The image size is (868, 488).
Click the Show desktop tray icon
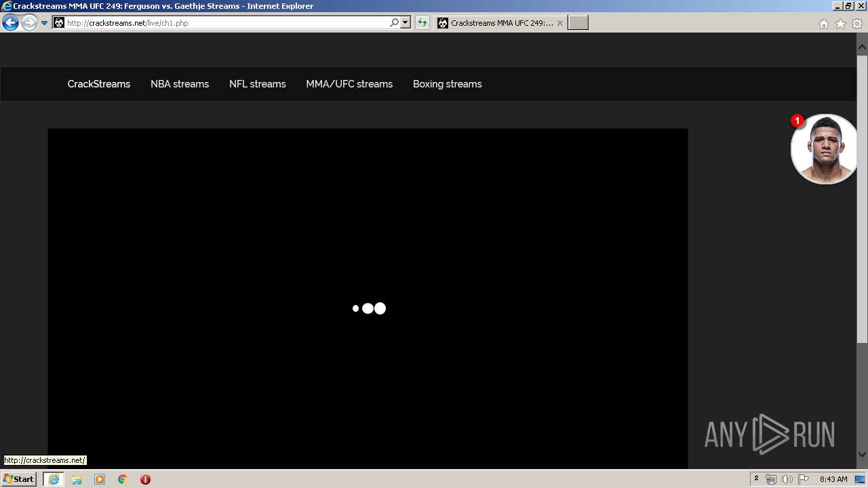(861, 479)
